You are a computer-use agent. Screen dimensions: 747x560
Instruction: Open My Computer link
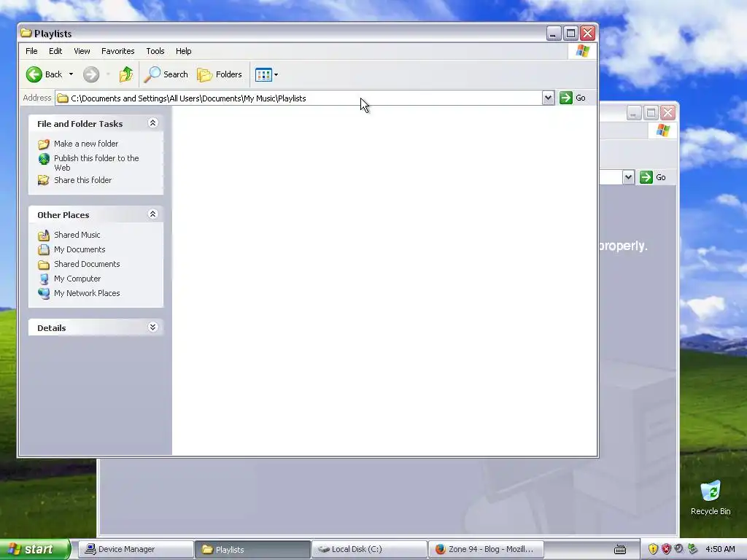[x=77, y=279]
